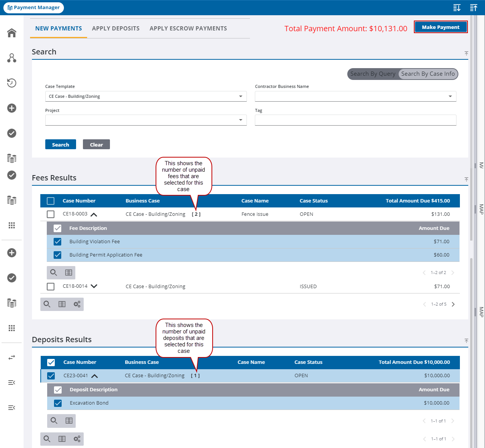Collapse the fee list for case CE18-0003
This screenshot has height=448, width=485.
[94, 214]
